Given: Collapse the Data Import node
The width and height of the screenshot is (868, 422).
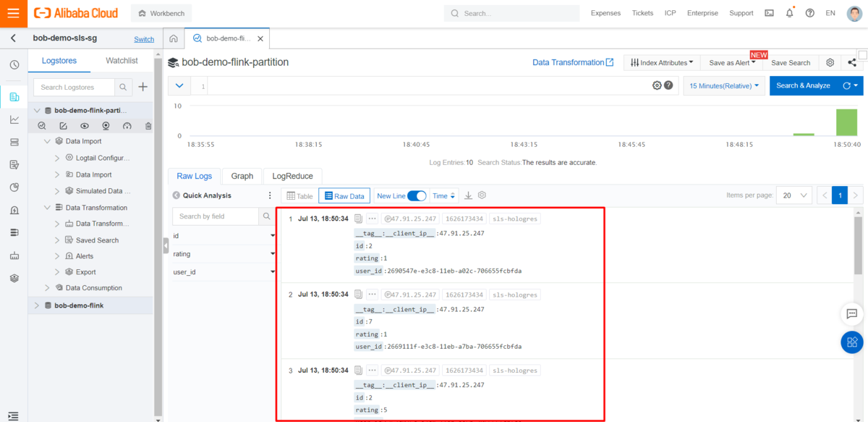Looking at the screenshot, I should [48, 141].
